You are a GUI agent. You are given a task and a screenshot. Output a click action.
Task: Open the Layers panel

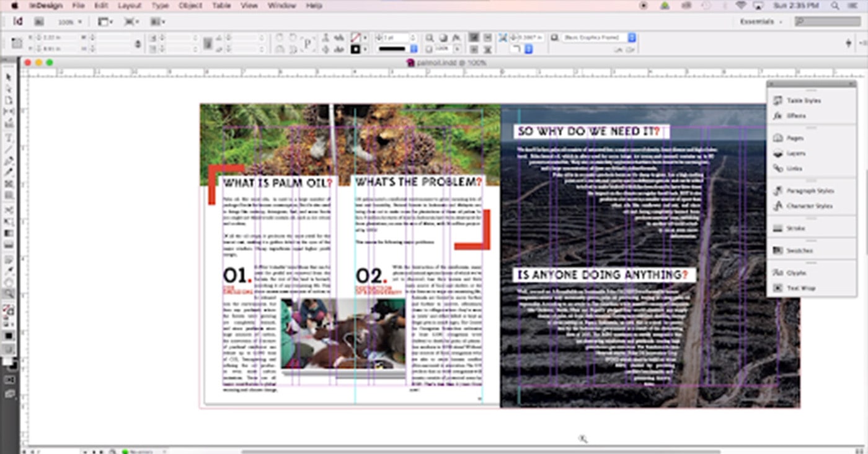click(795, 153)
